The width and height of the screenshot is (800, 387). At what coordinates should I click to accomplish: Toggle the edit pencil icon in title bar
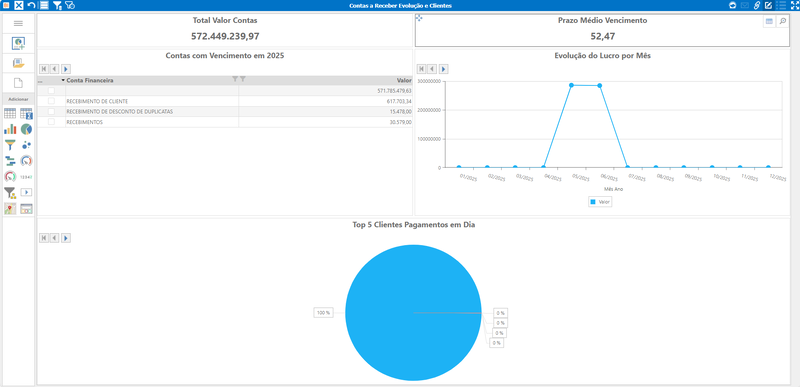tap(768, 5)
